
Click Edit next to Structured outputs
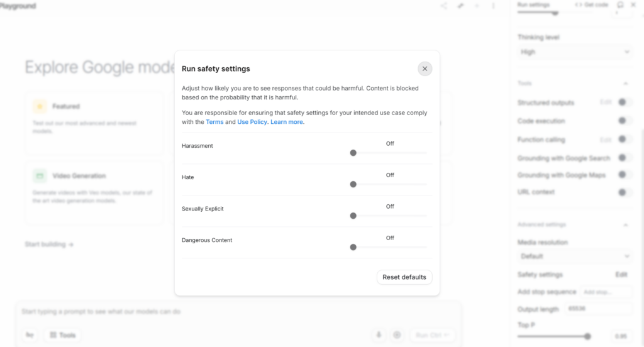tap(606, 102)
